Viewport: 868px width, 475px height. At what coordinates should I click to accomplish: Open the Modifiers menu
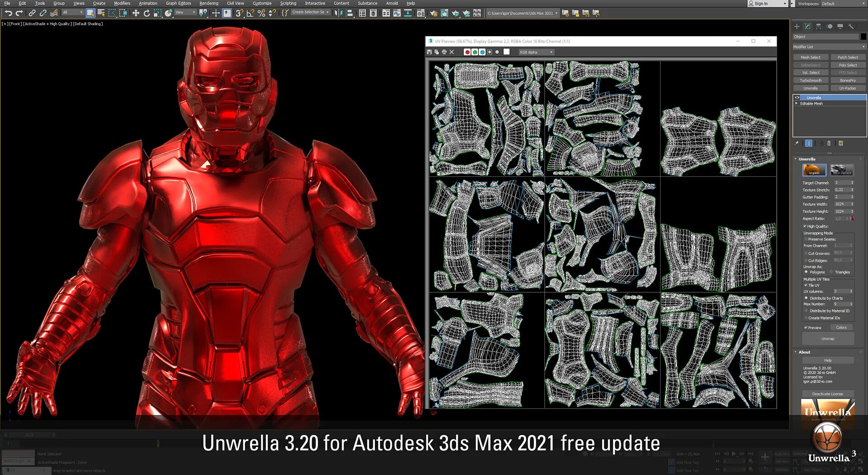tap(122, 3)
